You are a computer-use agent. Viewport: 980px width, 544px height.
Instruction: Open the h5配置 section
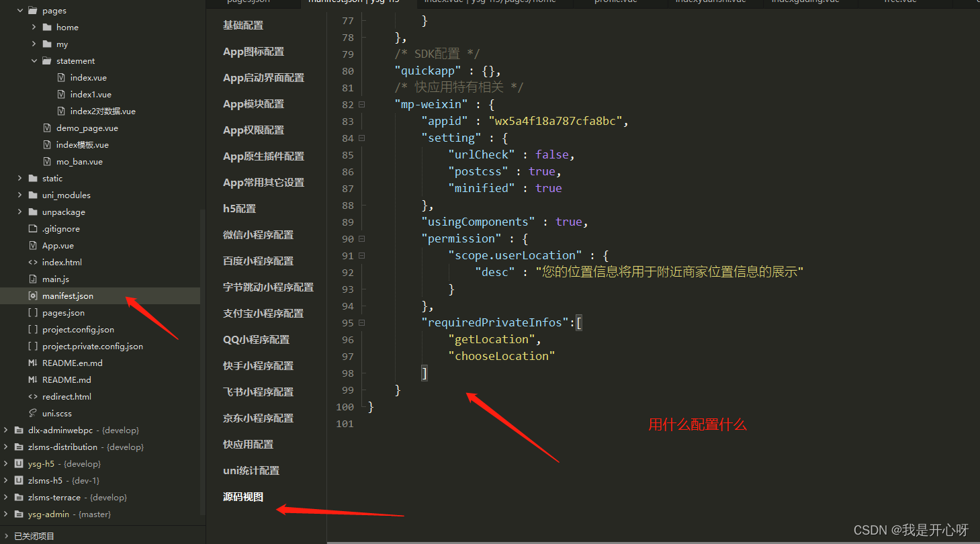[x=239, y=209]
